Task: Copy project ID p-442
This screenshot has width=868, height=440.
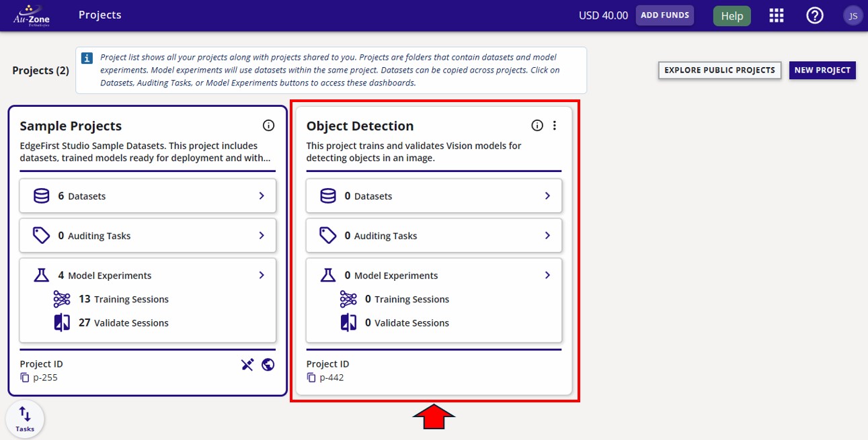Action: point(311,378)
